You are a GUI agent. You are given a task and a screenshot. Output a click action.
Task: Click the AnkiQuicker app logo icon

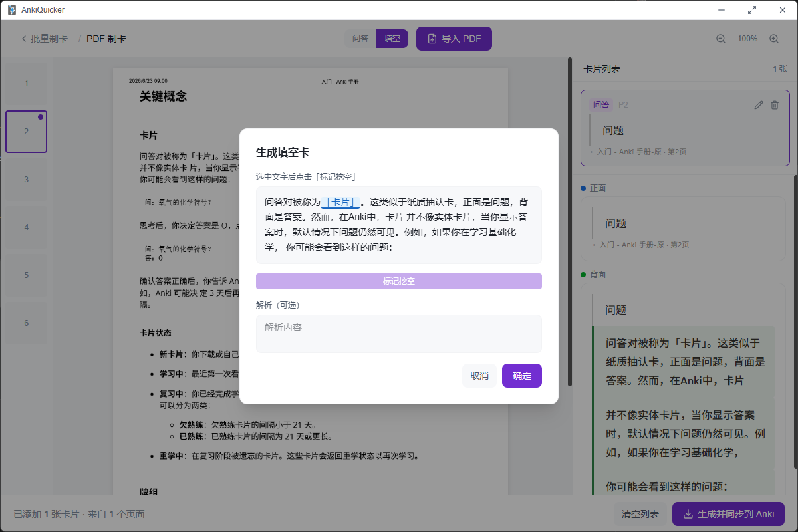coord(11,10)
